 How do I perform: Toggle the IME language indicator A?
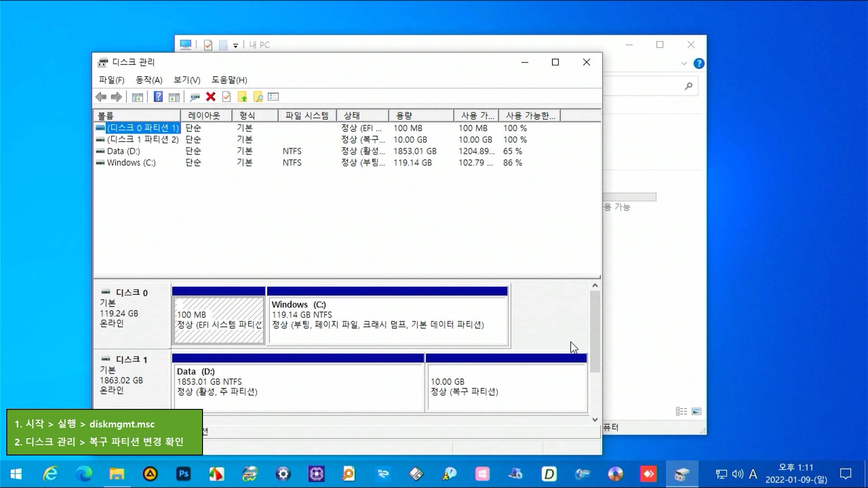pos(753,474)
